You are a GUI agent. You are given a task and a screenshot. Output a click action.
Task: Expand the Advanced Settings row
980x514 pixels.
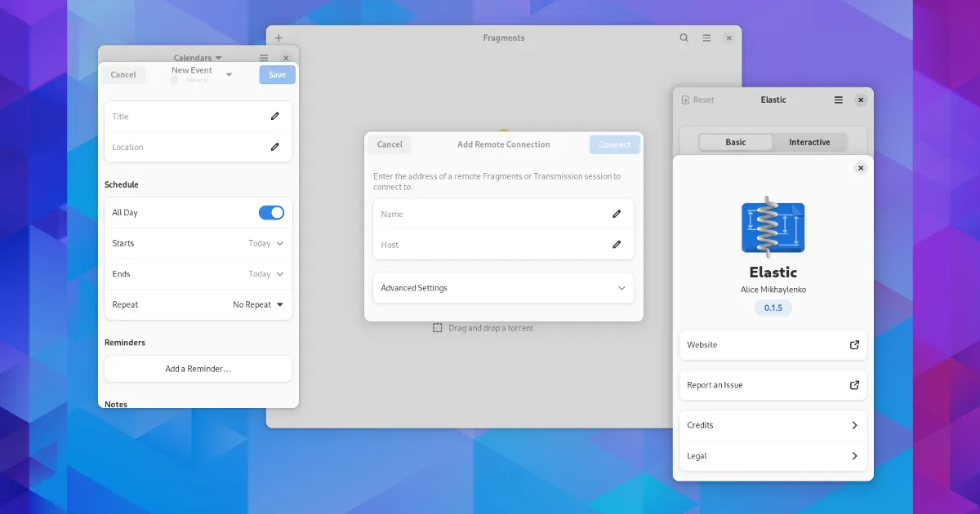click(503, 288)
